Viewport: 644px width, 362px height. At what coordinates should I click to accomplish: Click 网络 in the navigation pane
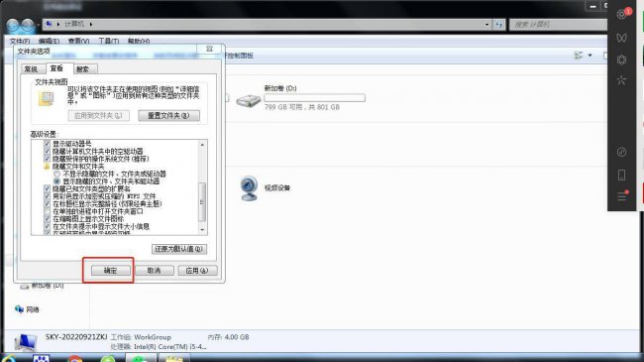[33, 309]
